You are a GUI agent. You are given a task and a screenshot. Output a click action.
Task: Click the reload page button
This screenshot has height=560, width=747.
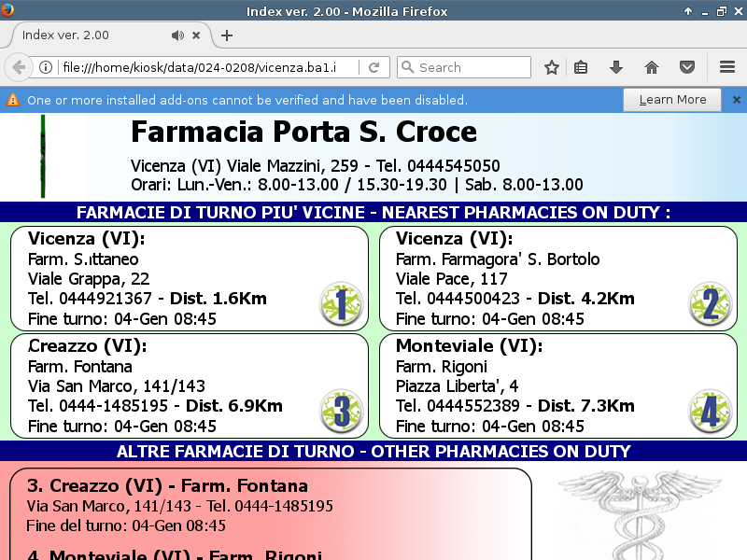(373, 67)
